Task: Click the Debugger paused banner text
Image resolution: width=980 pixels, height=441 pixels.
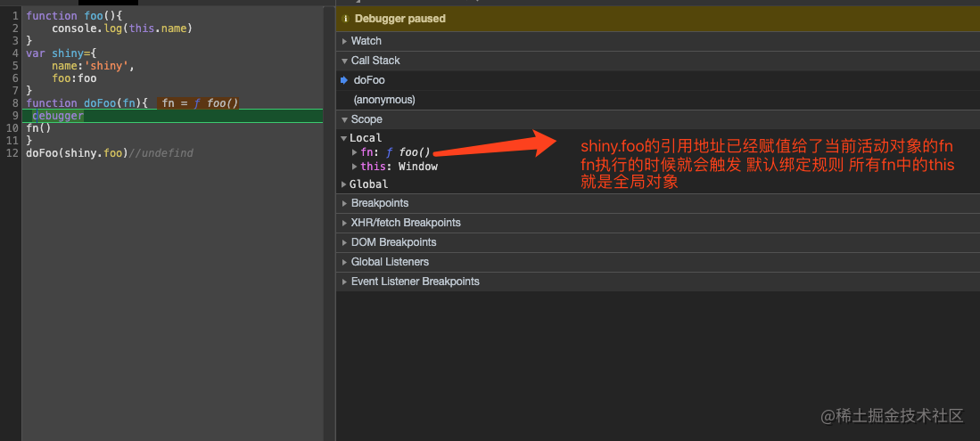Action: (400, 19)
